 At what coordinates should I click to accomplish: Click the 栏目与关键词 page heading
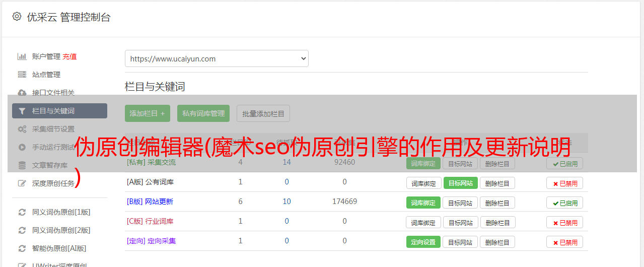[155, 87]
